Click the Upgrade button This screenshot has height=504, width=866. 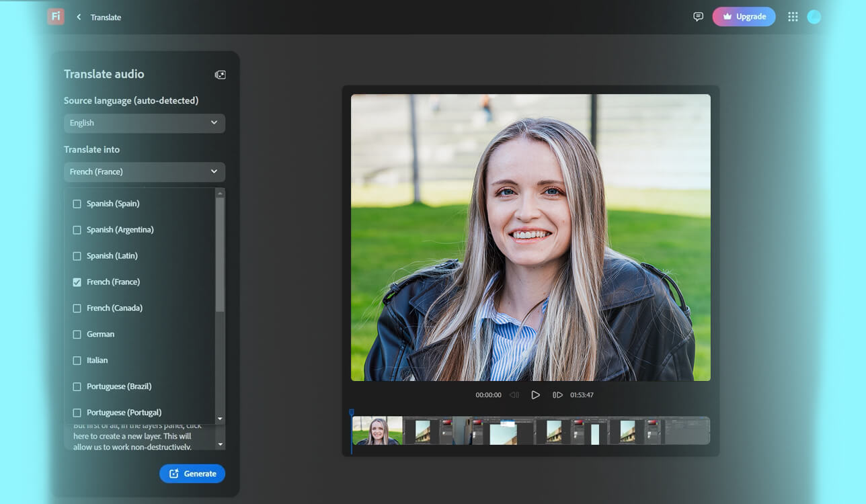pos(744,16)
